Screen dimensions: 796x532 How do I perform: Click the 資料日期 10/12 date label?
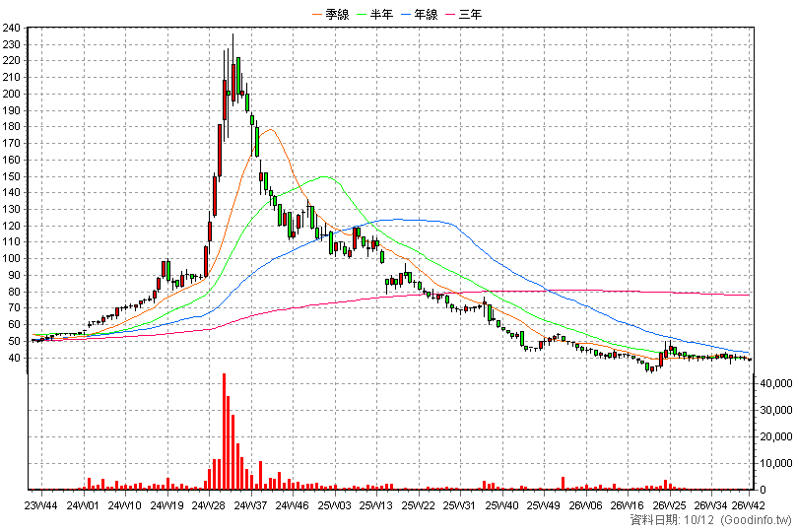coord(672,520)
